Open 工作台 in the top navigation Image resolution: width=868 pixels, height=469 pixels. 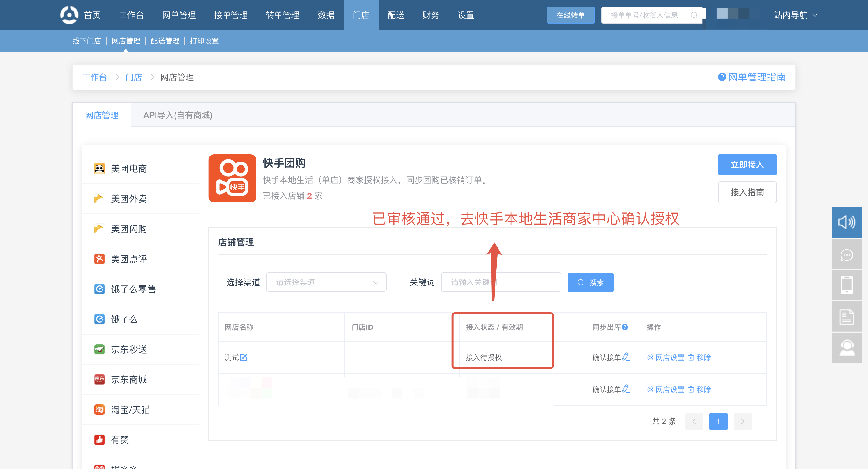pos(131,15)
